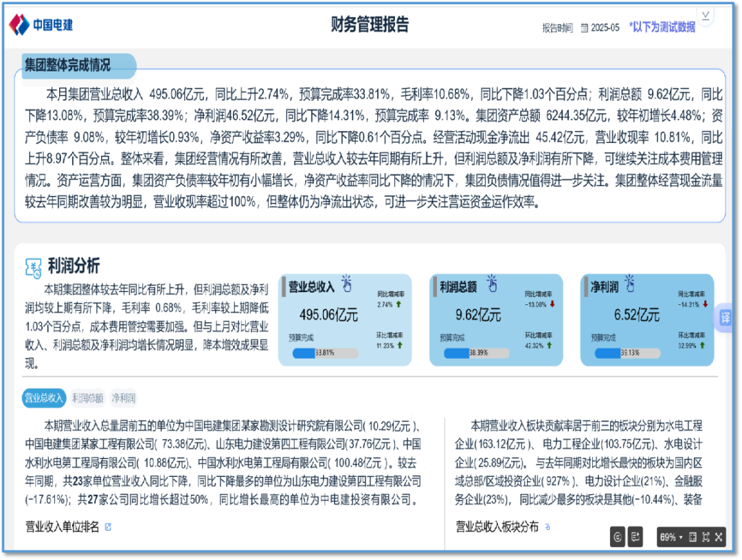Select the 营业总收入 tab
Screen dimensions: 742x560
43,398
